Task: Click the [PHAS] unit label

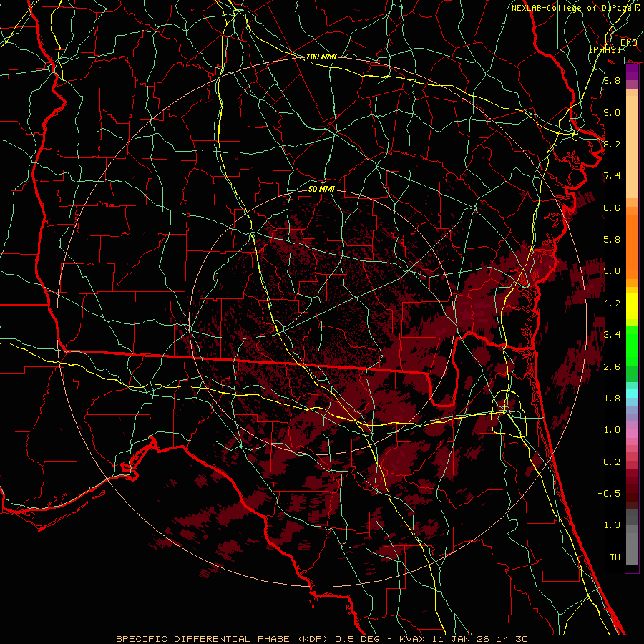Action: 605,49
